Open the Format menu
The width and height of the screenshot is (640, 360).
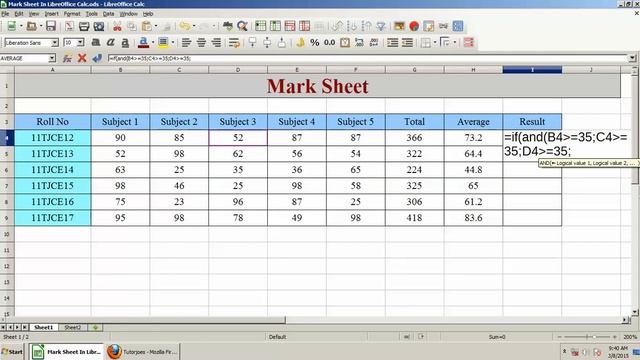pos(72,13)
